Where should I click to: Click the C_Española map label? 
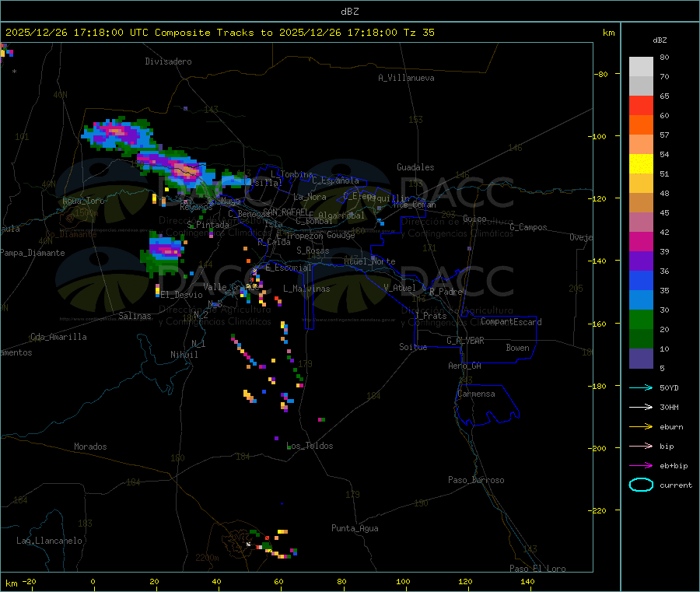pos(335,180)
